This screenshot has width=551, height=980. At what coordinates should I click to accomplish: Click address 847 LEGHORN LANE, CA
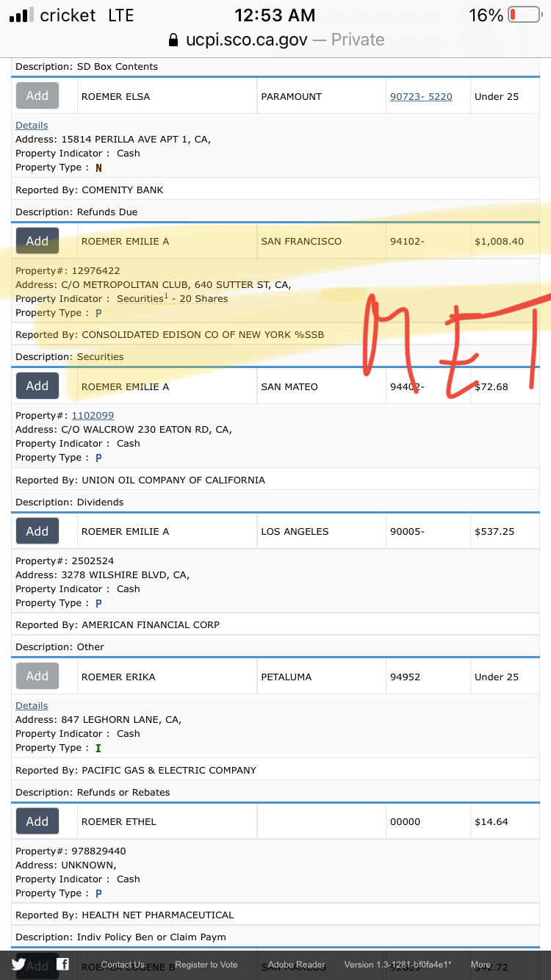tap(98, 720)
